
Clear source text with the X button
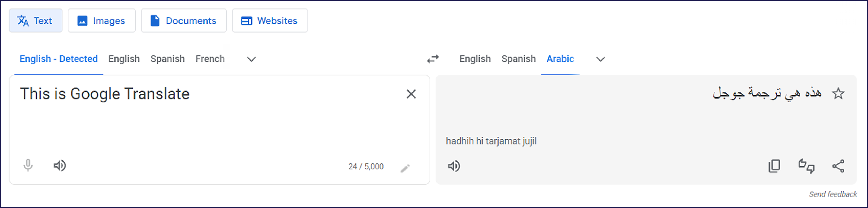click(411, 94)
